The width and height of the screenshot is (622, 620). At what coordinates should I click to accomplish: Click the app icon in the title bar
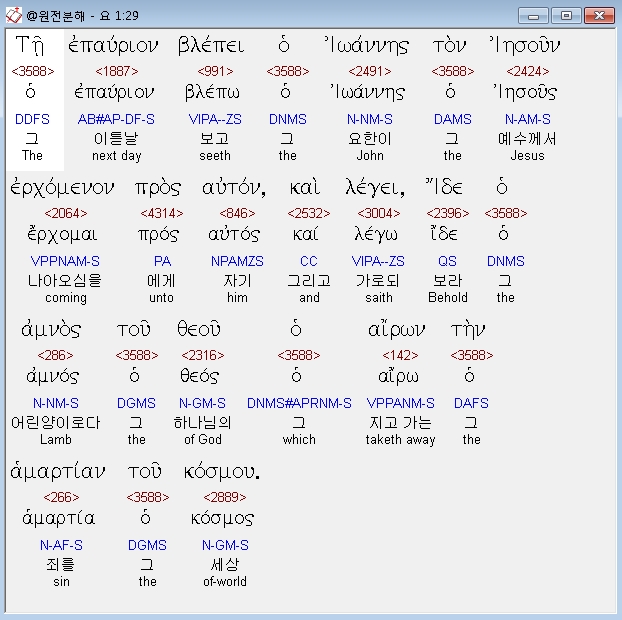13,15
